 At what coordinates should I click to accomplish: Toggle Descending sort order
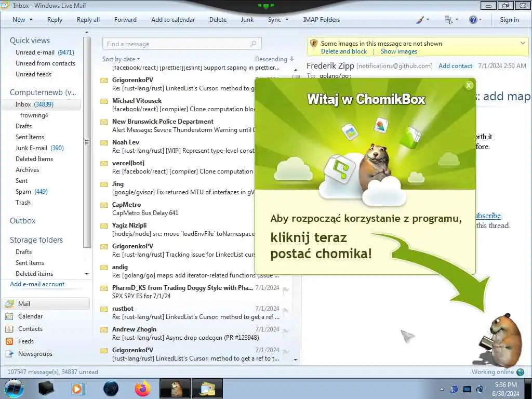[274, 59]
